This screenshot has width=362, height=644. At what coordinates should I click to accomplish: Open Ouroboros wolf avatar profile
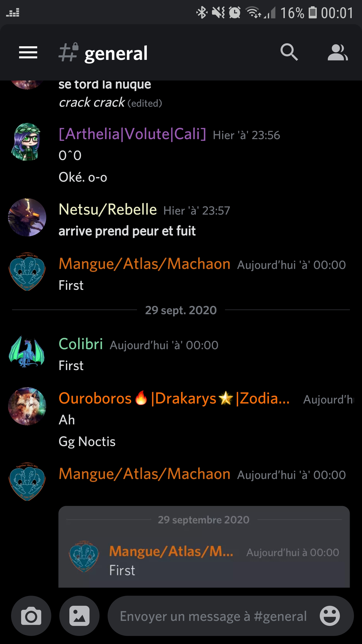coord(27,406)
